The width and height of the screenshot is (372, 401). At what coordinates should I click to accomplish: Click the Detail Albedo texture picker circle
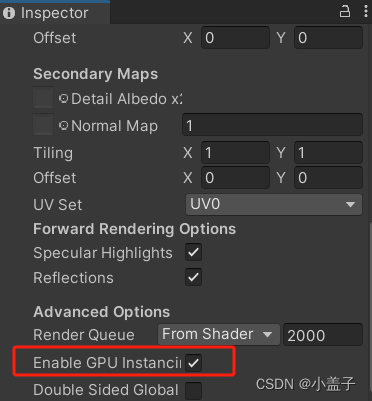64,99
